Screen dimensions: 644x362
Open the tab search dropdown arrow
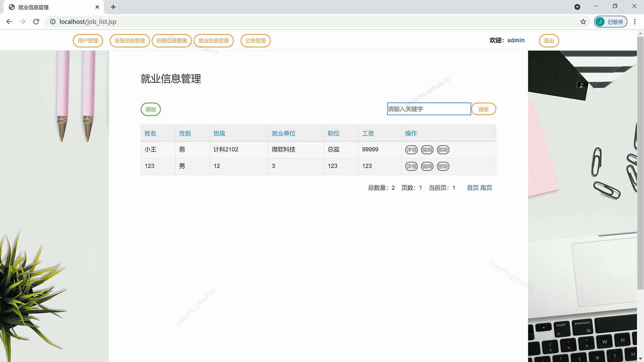click(x=577, y=7)
